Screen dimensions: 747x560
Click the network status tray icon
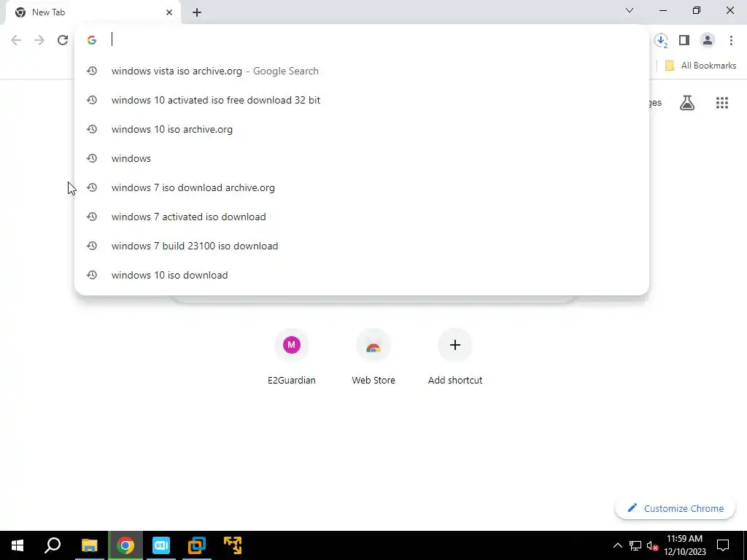point(635,545)
